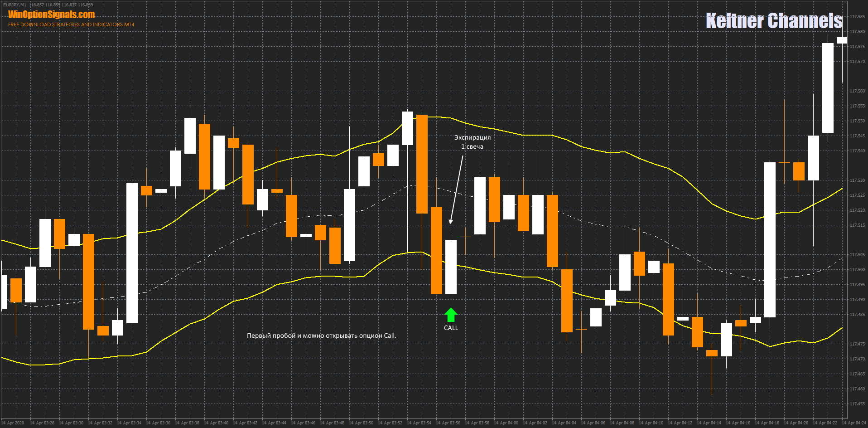868x428 pixels.
Task: Click the 117.500 price axis label
Action: click(x=857, y=270)
